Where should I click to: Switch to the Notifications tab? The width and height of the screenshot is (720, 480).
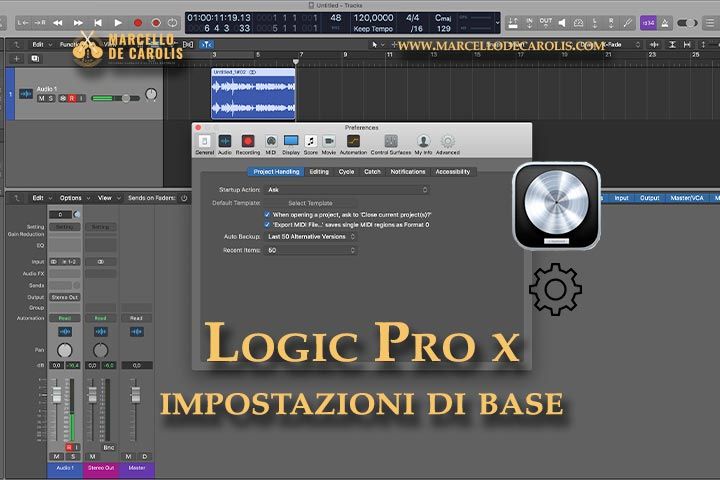click(x=408, y=172)
